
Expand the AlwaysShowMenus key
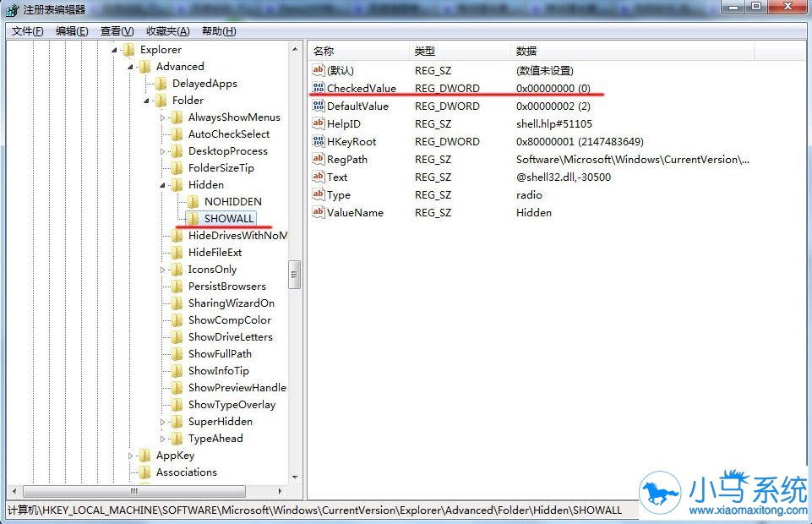[x=162, y=118]
